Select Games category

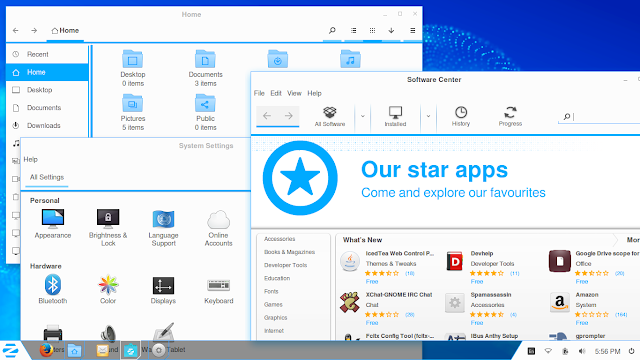[273, 304]
